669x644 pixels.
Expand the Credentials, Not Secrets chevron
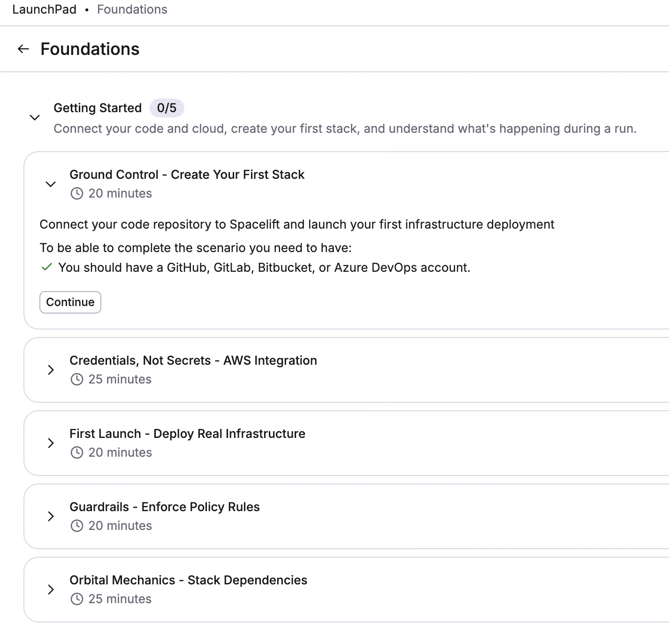(51, 370)
